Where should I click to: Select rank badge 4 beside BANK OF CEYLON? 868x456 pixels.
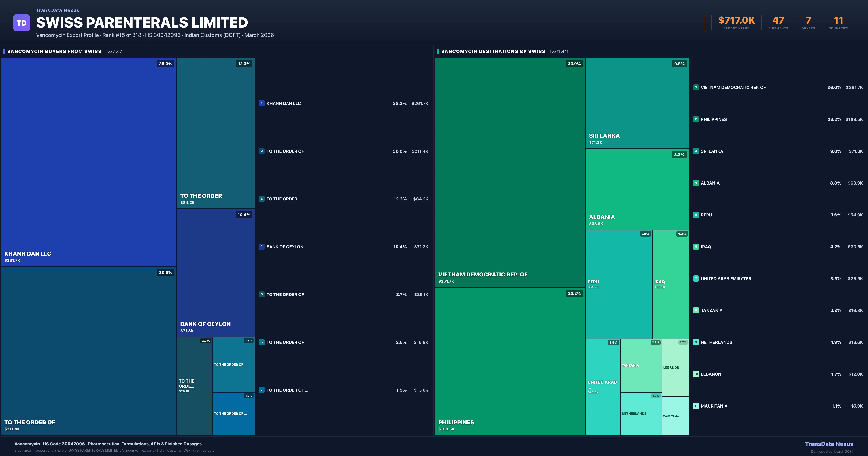tap(261, 247)
